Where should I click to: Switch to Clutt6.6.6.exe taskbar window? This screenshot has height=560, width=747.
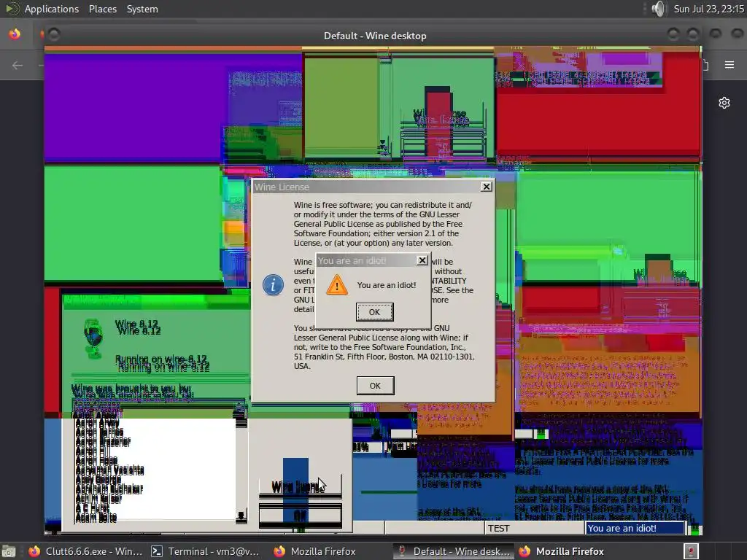[85, 551]
